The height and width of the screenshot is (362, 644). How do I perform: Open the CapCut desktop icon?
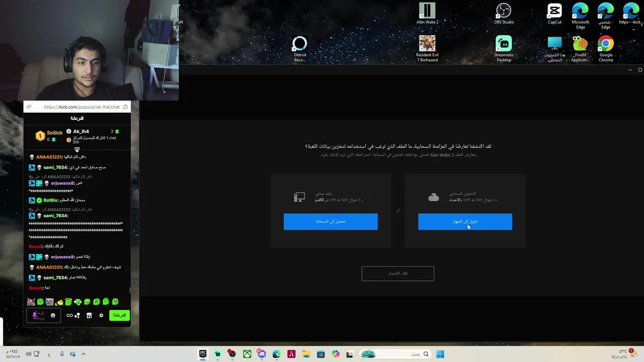554,14
